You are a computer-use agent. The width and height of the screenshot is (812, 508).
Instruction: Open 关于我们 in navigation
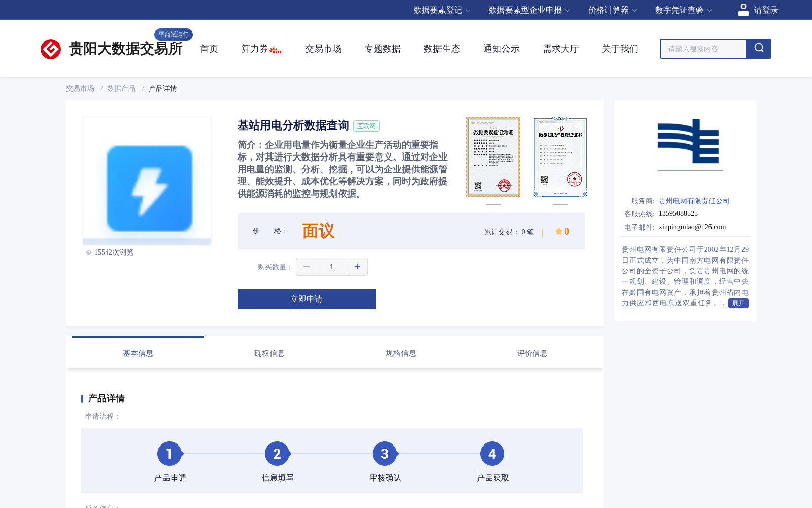point(620,49)
